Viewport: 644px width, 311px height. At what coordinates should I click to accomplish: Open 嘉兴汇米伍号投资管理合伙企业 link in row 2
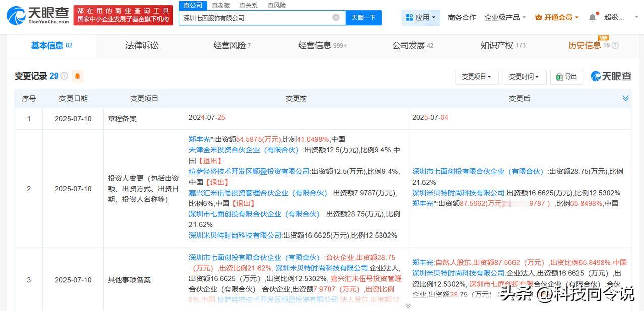tap(258, 193)
